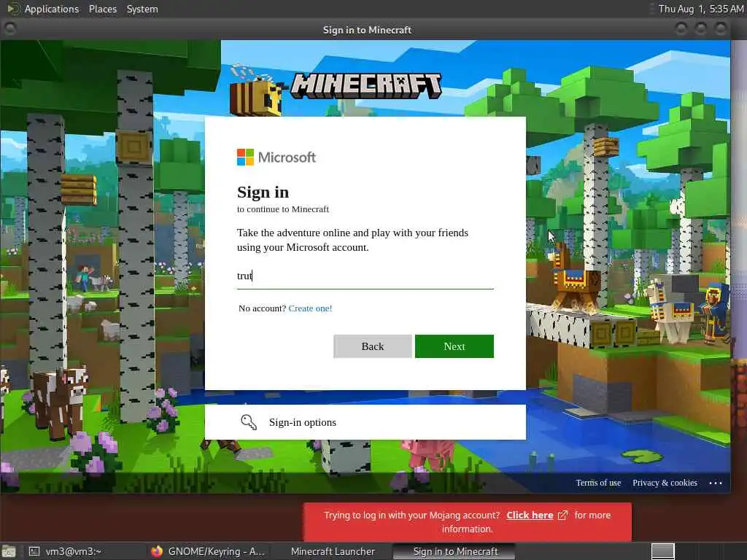Click the "Take the adventure online" description text
Image resolution: width=747 pixels, height=560 pixels.
352,240
